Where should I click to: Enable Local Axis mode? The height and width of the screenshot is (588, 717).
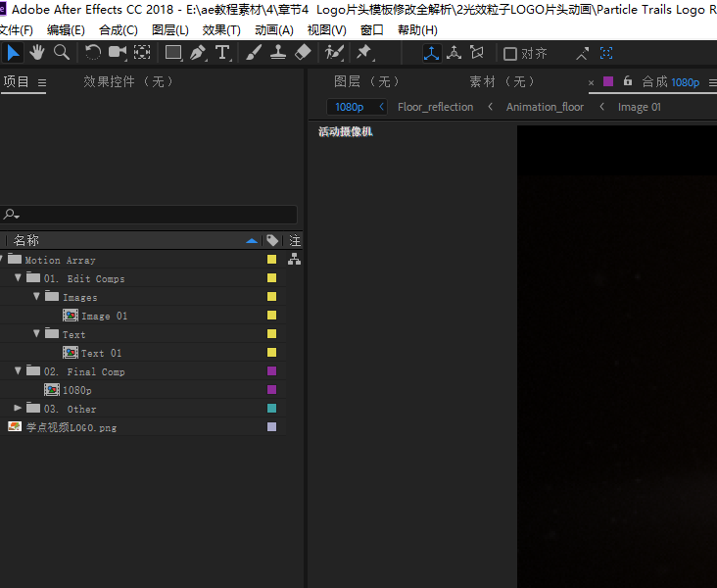coord(431,53)
